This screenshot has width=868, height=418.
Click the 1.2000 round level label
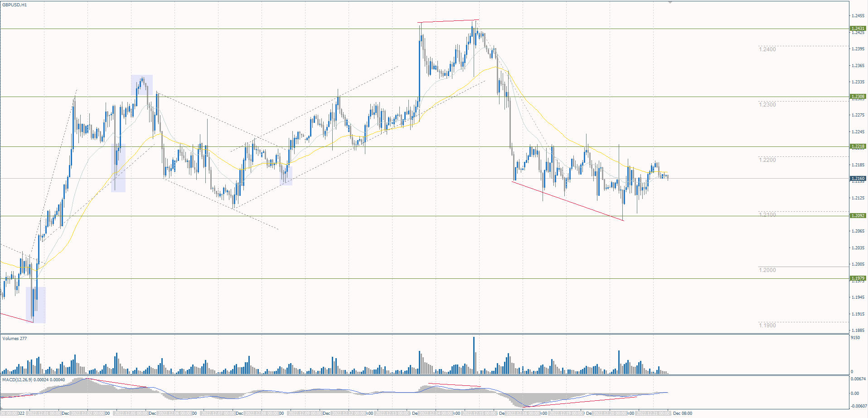tap(767, 270)
